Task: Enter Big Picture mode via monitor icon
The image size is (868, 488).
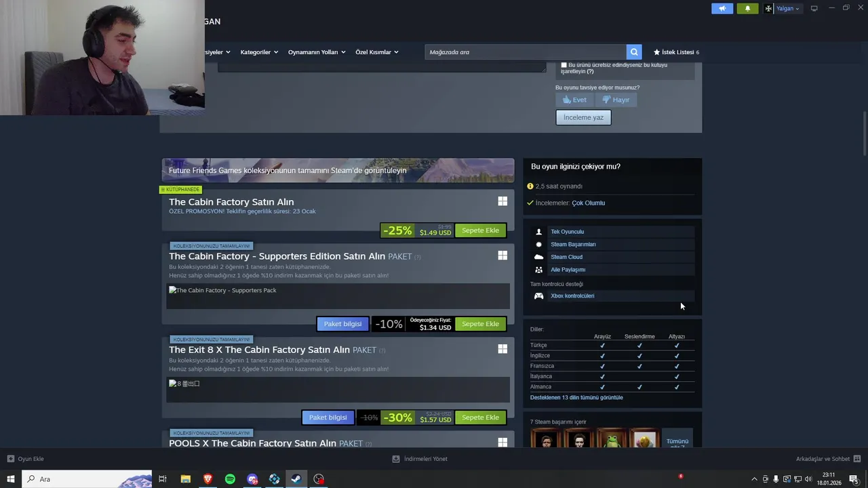Action: (x=814, y=8)
